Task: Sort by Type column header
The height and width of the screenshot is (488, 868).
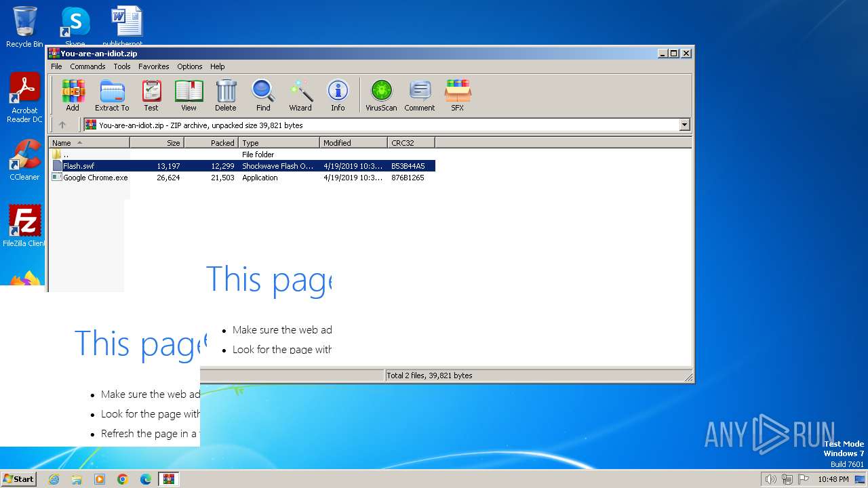Action: (279, 143)
